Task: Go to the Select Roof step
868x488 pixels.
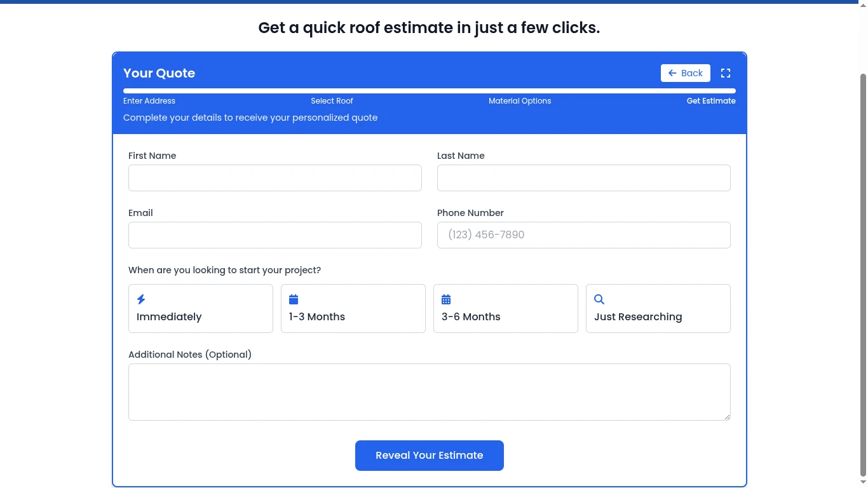Action: click(x=332, y=101)
